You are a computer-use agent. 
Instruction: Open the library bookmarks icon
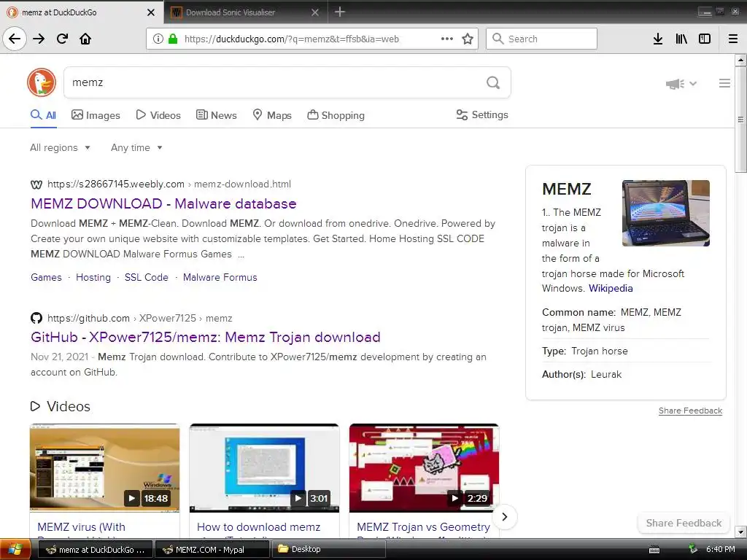[x=681, y=39]
